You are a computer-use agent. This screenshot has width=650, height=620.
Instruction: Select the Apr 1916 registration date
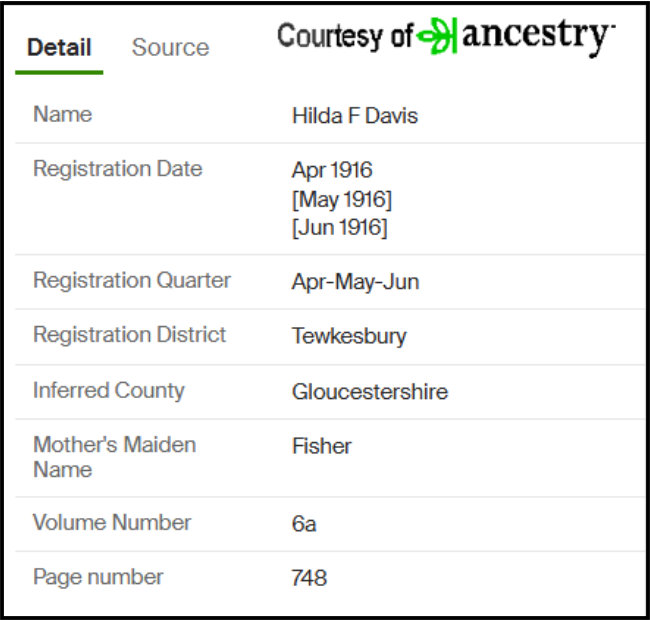pos(332,170)
